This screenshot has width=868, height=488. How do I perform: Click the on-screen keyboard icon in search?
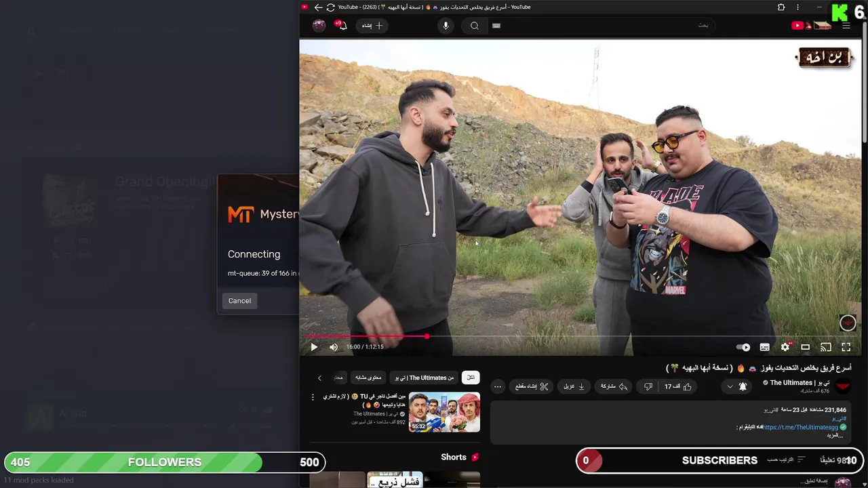pyautogui.click(x=496, y=26)
